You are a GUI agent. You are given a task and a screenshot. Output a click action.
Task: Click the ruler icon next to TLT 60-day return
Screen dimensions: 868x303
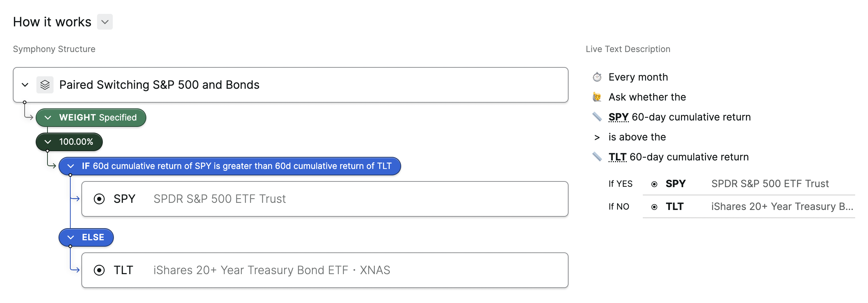click(597, 157)
